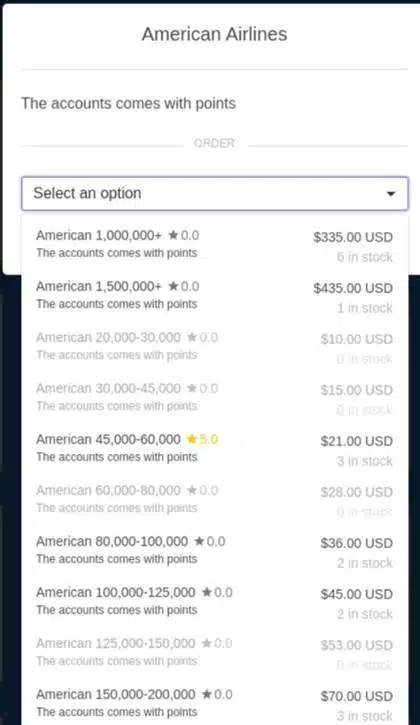Click out-of-stock American 30,000-45,000 option
Viewport: 420px width, 725px height.
215,398
